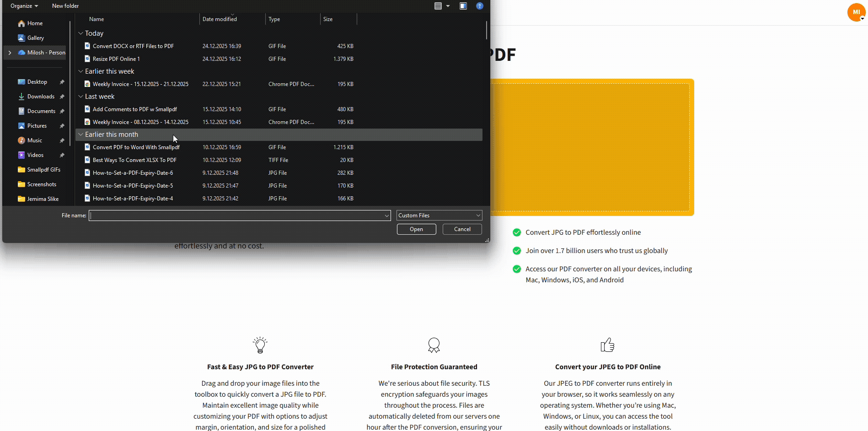
Task: Select Weekly Invoice 15.12.2025 - 21.12.2025 file
Action: [x=140, y=84]
